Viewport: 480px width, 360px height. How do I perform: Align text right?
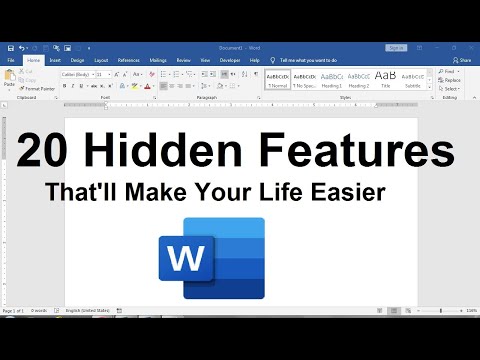[180, 86]
